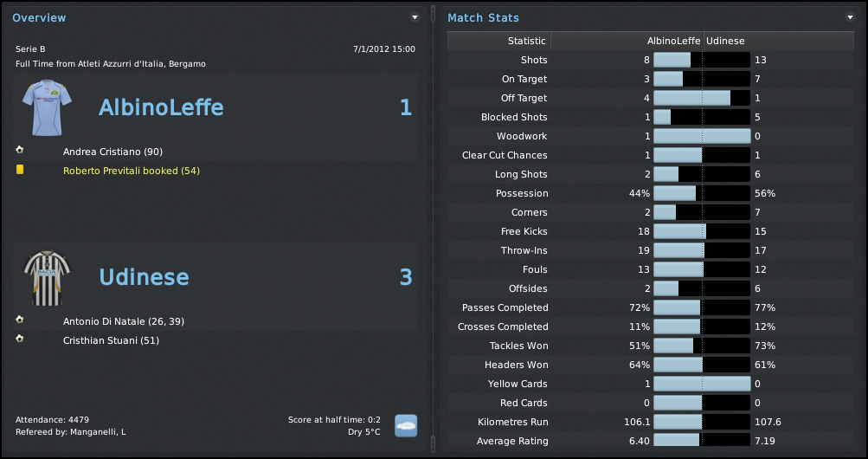Image resolution: width=868 pixels, height=459 pixels.
Task: Open the Udinese team name link
Action: click(144, 277)
